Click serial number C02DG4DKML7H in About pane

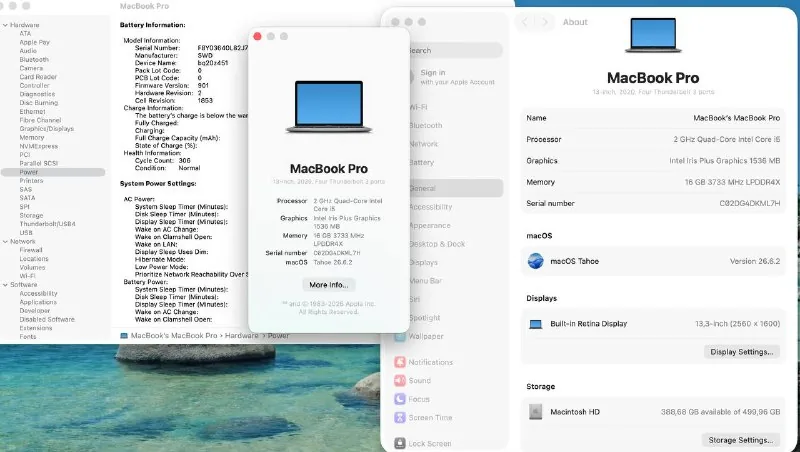click(749, 203)
